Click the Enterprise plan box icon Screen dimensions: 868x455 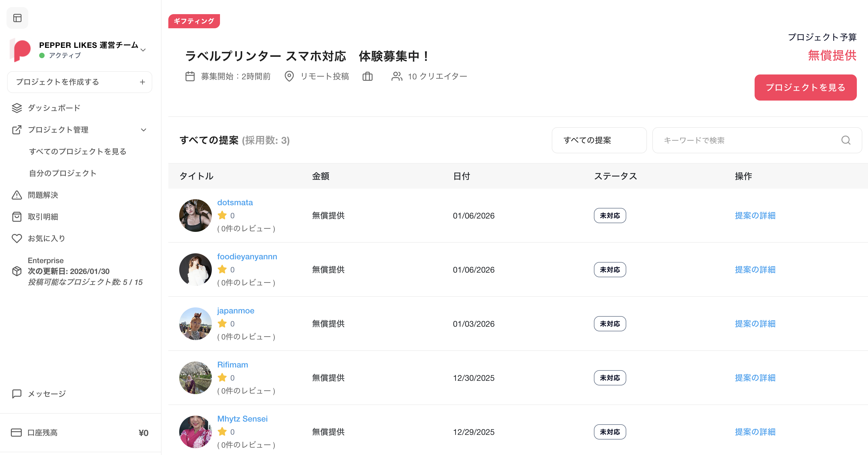(x=17, y=271)
